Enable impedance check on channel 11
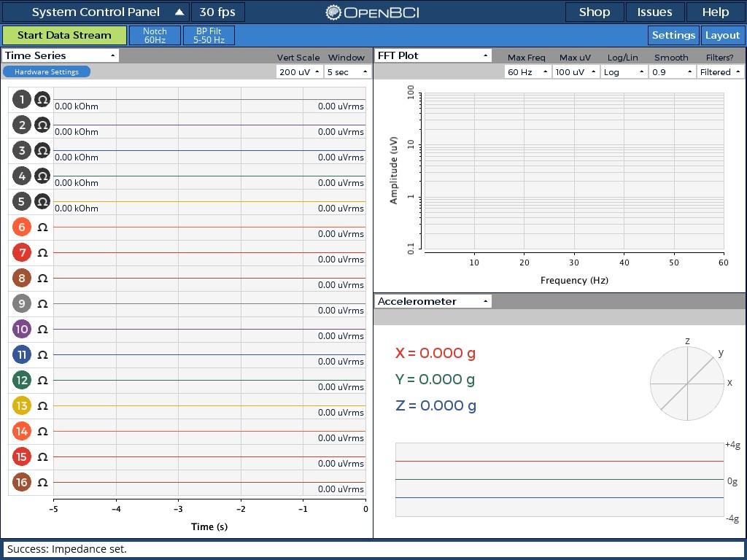The image size is (747, 560). [42, 355]
